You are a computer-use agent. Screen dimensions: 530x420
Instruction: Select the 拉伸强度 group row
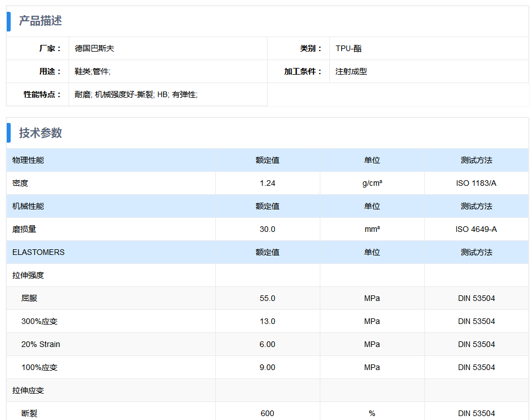pos(28,276)
